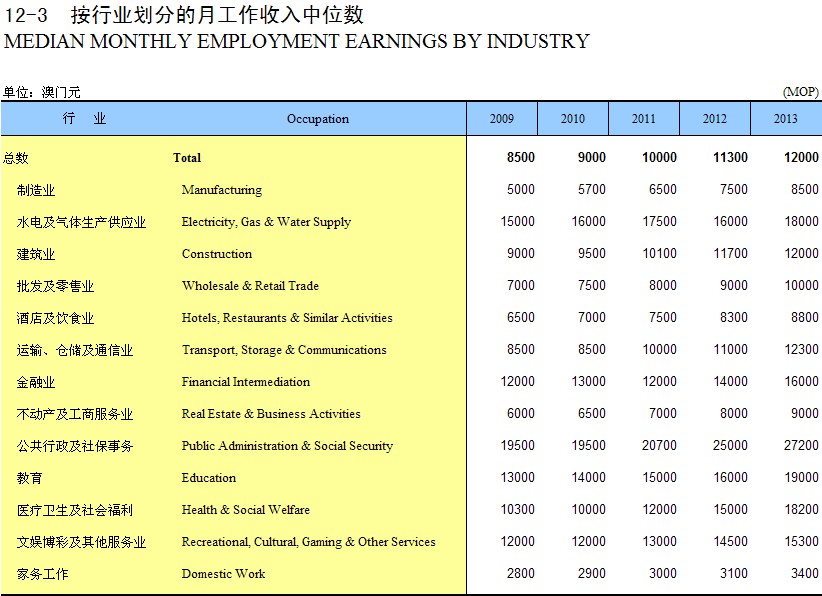Click the 2800 value in Domestic Work row

point(520,574)
